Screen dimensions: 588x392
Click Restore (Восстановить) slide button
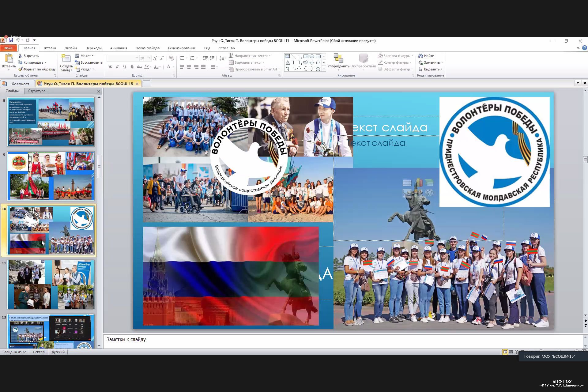pos(89,62)
